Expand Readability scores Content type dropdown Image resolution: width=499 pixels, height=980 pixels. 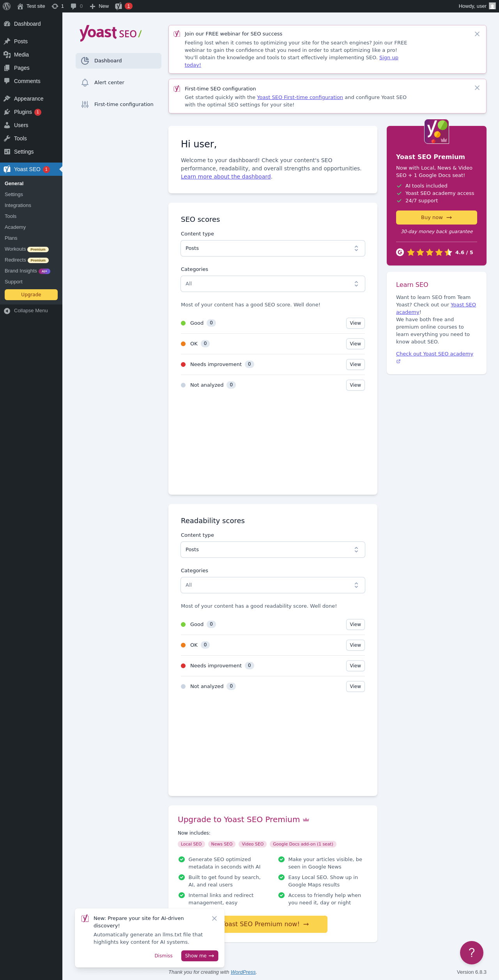tap(273, 550)
